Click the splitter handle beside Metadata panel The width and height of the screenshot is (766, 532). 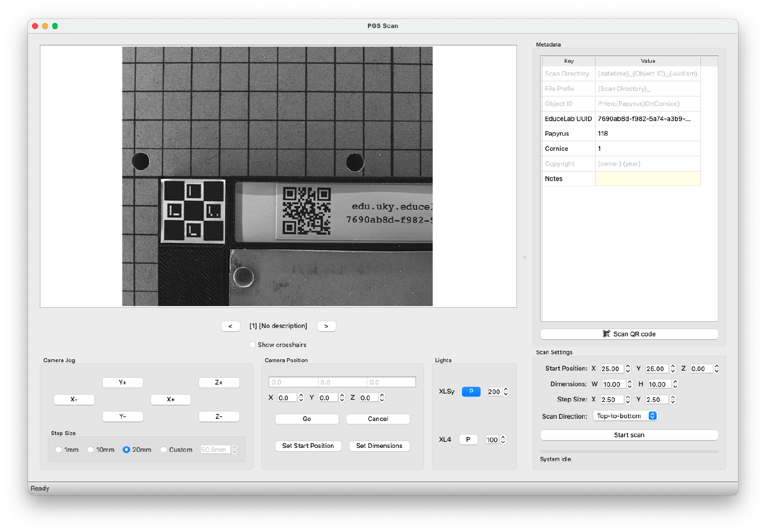point(524,257)
